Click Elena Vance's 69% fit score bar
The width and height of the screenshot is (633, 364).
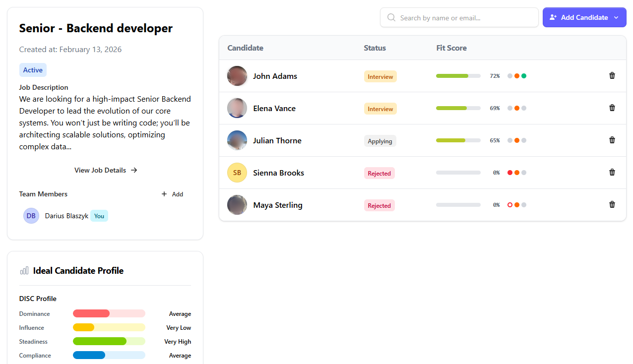point(458,108)
